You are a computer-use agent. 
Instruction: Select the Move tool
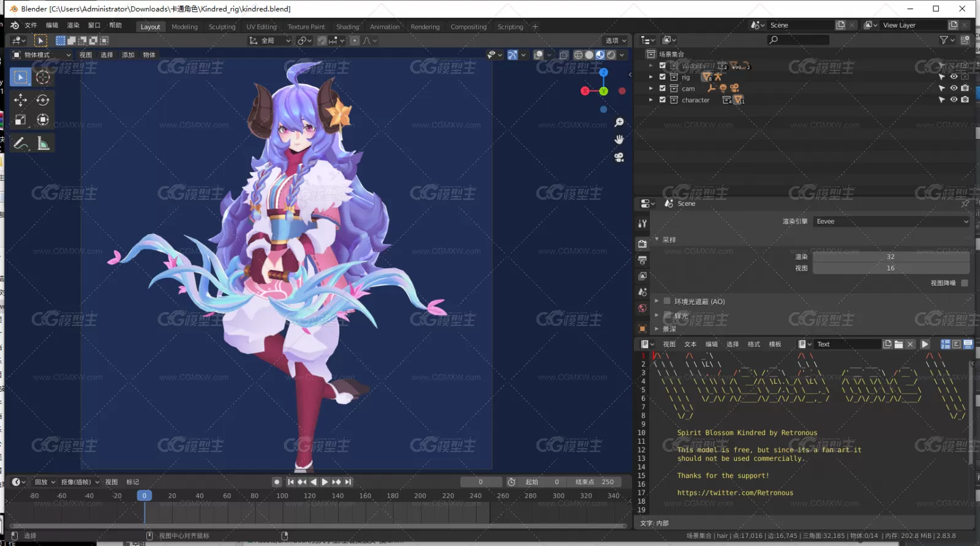pos(21,100)
